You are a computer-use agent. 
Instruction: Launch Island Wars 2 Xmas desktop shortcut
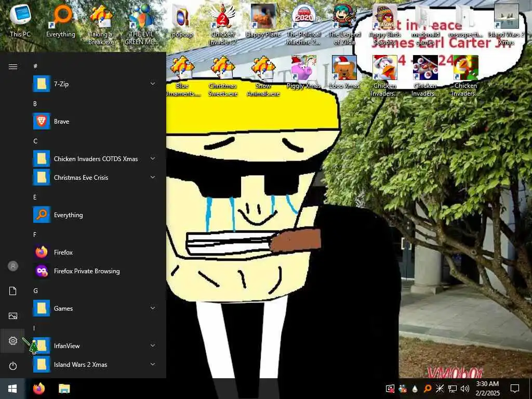pos(506,24)
